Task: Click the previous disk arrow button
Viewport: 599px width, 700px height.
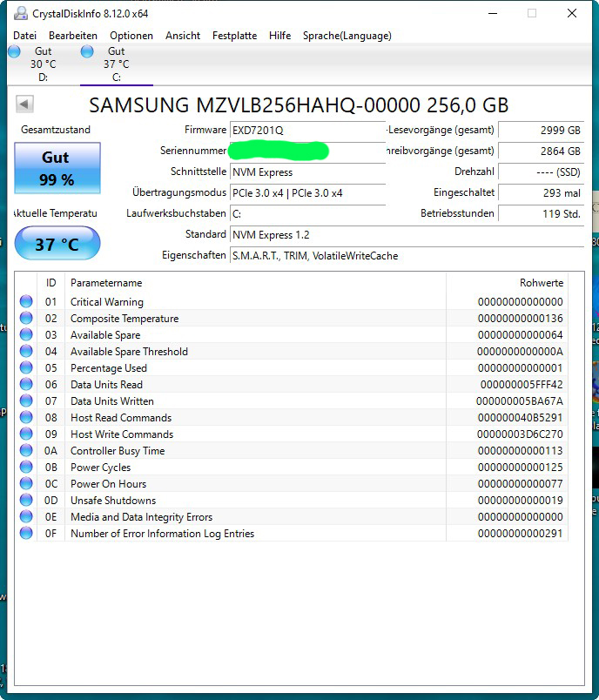Action: point(24,104)
